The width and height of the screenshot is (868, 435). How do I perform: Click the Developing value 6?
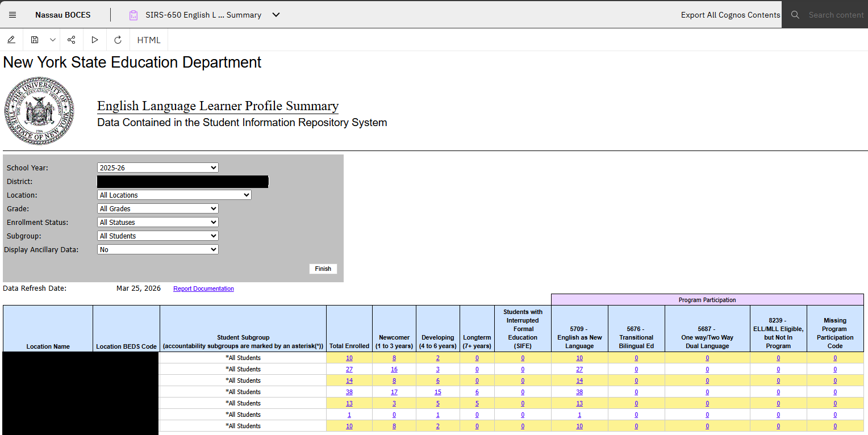(438, 380)
